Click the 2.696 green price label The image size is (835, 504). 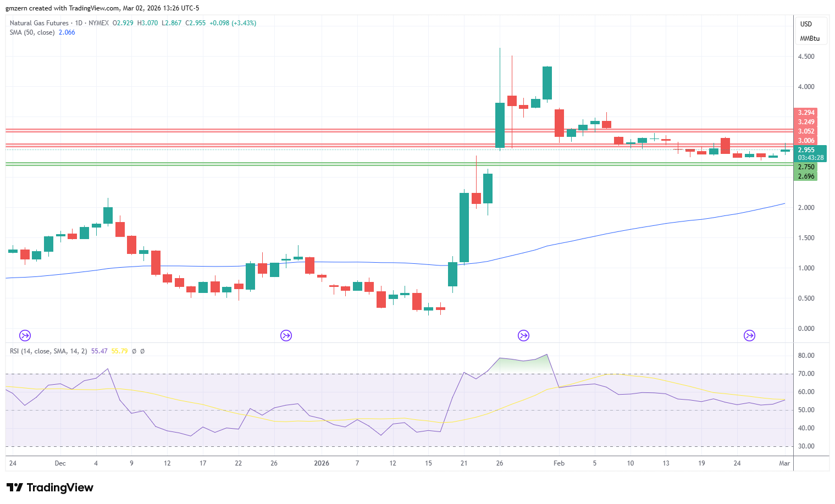806,176
